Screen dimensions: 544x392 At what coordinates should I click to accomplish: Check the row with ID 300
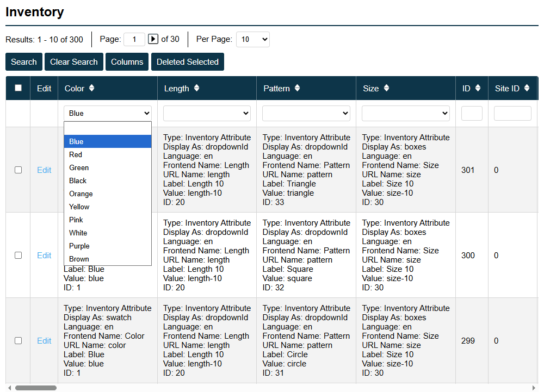pos(18,255)
